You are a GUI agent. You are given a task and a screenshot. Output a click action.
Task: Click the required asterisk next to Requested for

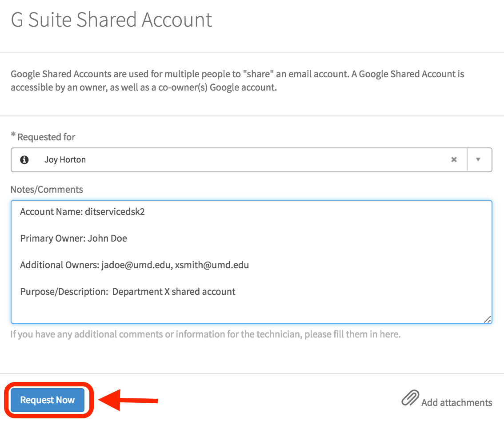click(x=13, y=136)
